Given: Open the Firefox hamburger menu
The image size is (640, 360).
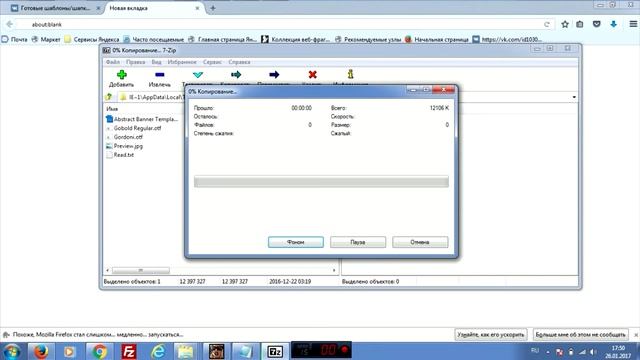Looking at the screenshot, I should [633, 24].
